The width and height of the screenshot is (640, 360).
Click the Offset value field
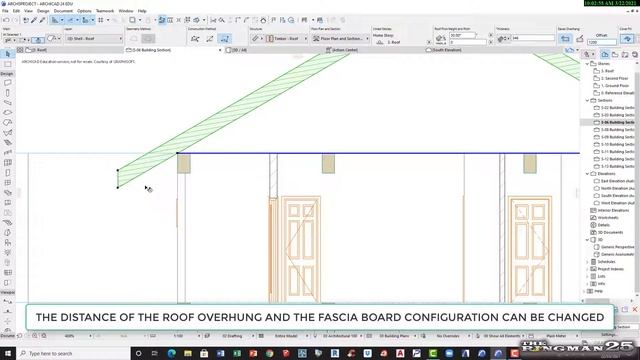601,42
